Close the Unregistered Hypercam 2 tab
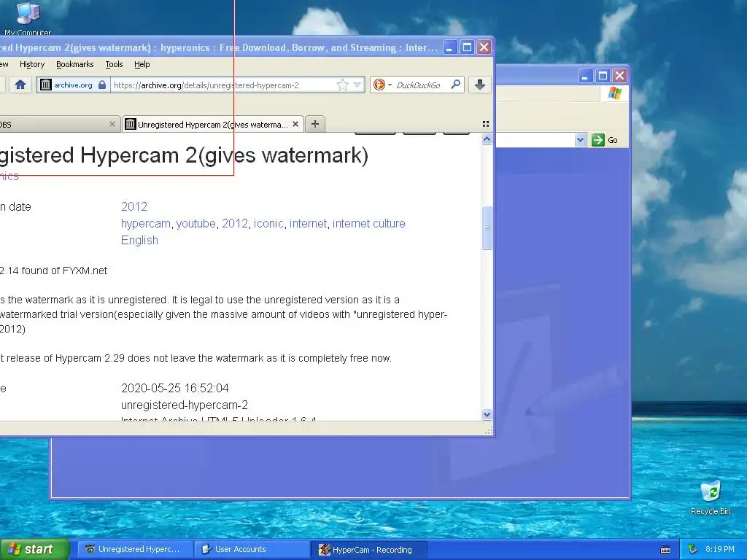Screen dimensions: 747x560 click(x=295, y=124)
